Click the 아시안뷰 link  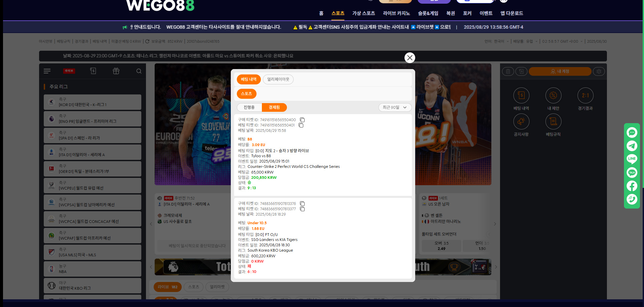tap(46, 41)
